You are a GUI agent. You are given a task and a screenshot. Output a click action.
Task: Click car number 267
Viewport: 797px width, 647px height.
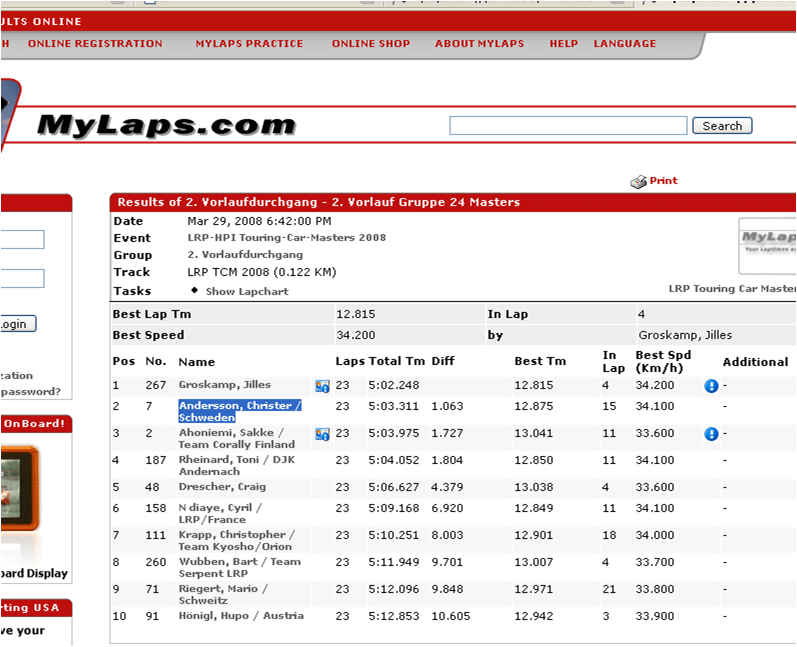[x=156, y=385]
